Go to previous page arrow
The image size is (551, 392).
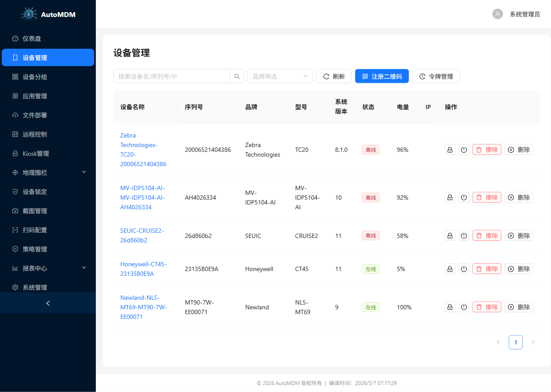click(498, 342)
